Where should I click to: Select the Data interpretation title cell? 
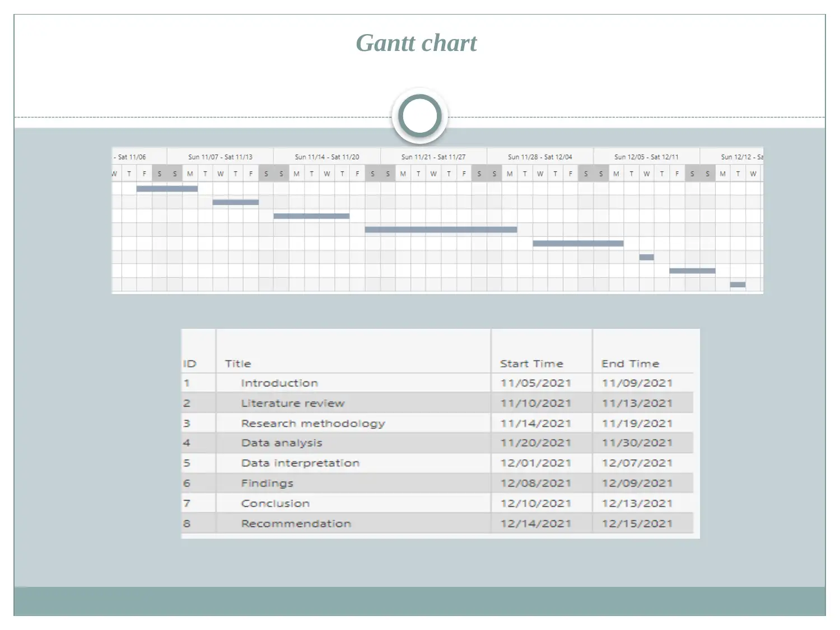tap(353, 463)
